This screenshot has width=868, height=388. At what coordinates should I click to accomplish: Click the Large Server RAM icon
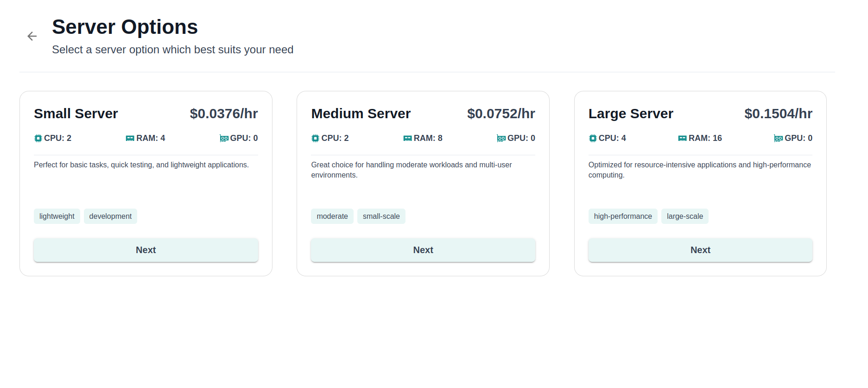[682, 138]
